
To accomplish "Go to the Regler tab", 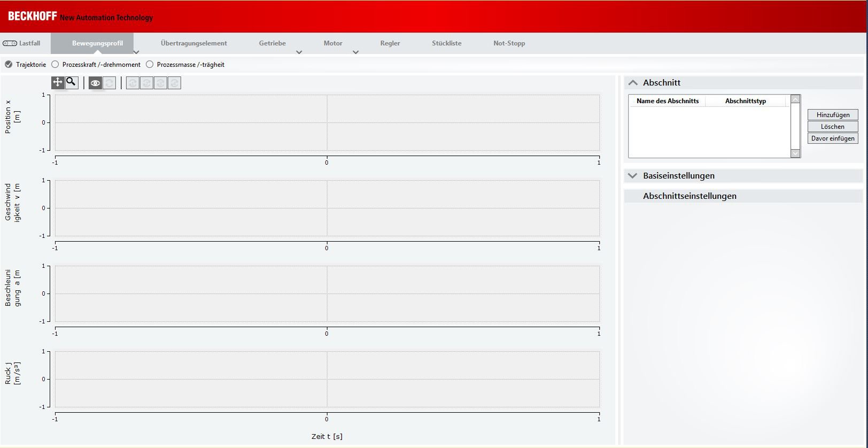I will [x=390, y=43].
